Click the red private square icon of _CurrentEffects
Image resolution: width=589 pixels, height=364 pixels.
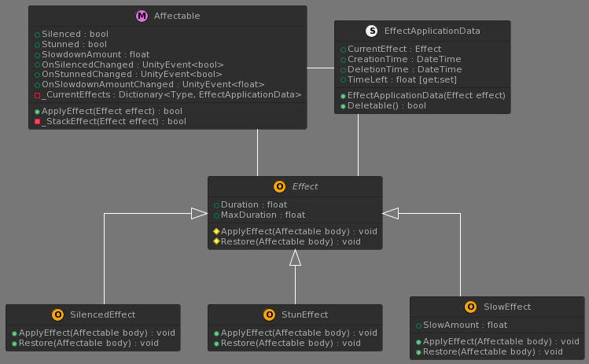click(37, 95)
